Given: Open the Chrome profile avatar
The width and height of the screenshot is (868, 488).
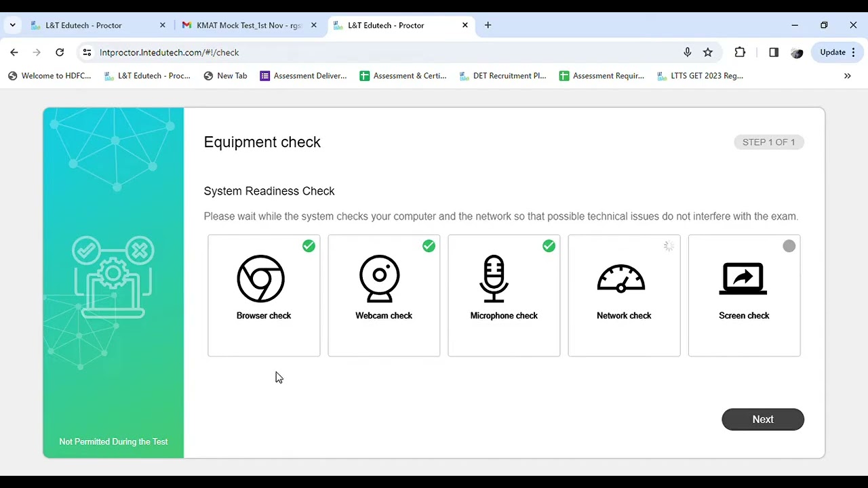Looking at the screenshot, I should [x=797, y=52].
